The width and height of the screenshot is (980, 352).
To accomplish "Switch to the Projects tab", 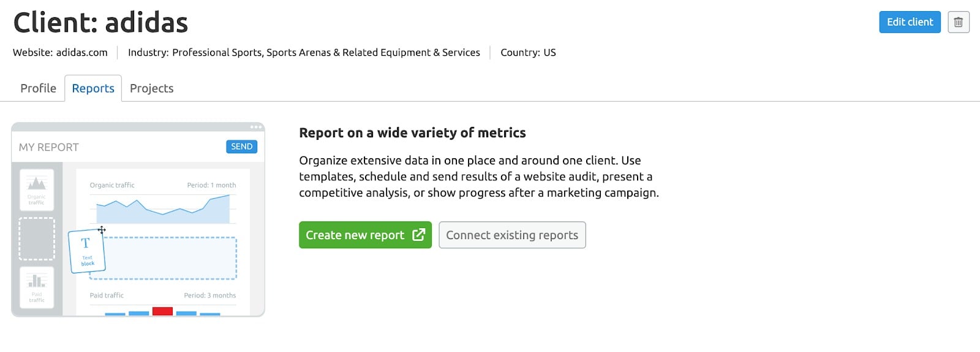I will coord(151,88).
